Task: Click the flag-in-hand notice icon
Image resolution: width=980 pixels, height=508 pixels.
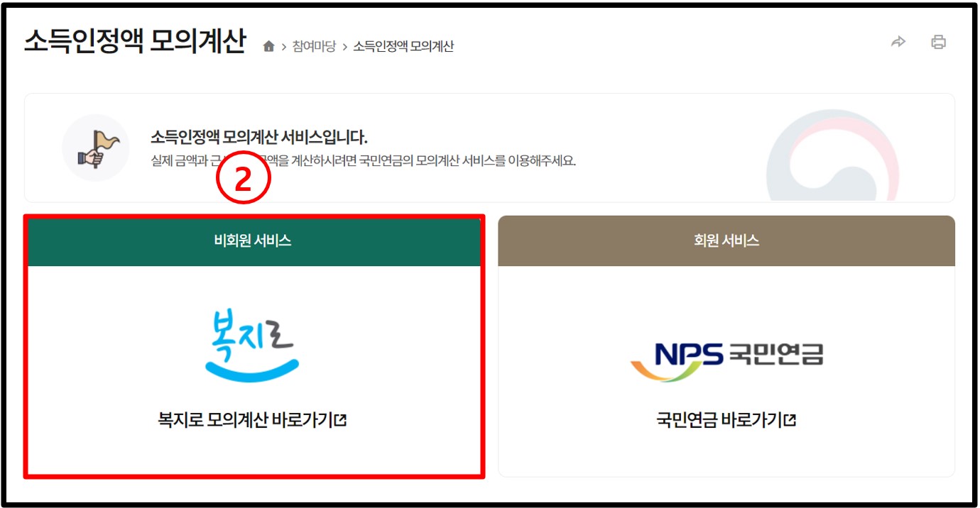Action: 95,148
